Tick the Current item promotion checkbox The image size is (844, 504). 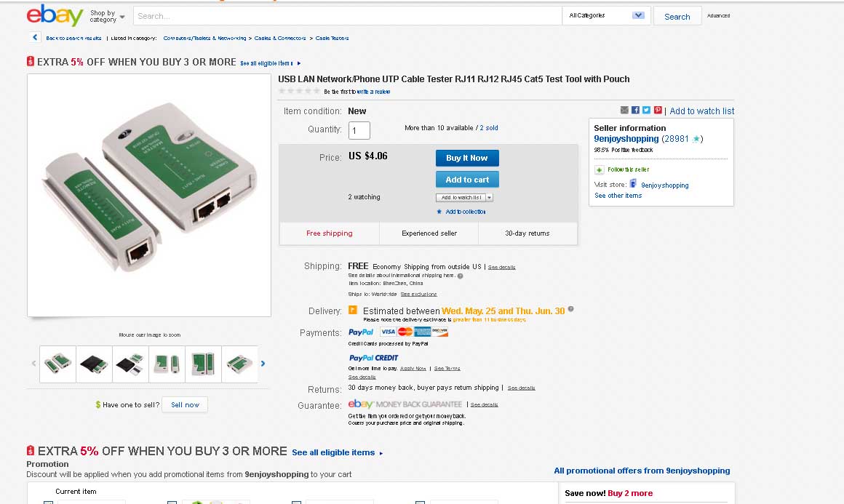coord(49,502)
